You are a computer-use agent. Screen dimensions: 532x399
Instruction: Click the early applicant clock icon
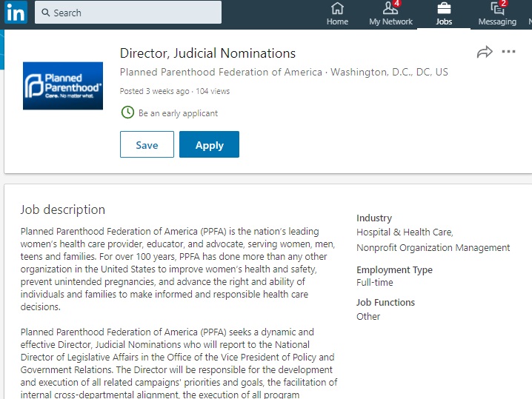pos(127,113)
